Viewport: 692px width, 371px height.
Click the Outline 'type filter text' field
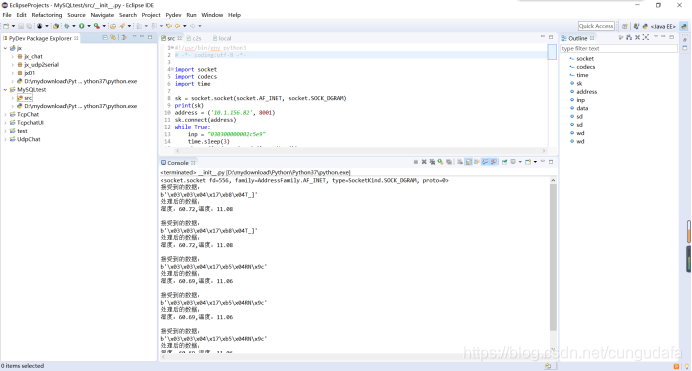point(619,49)
